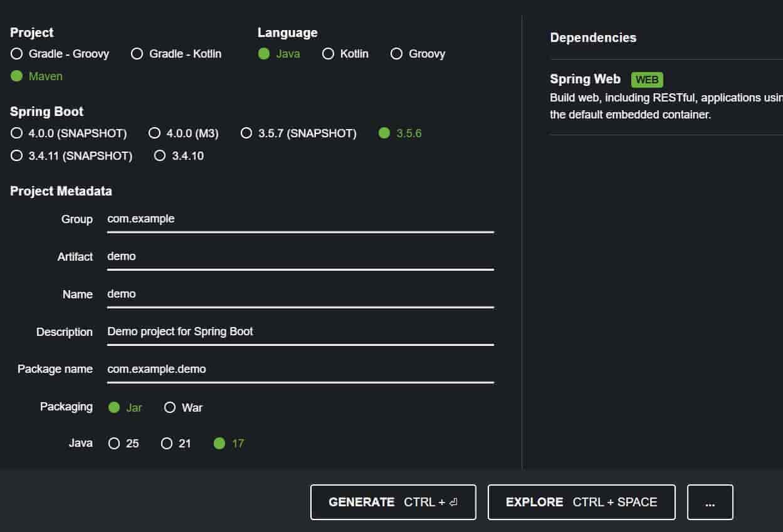The width and height of the screenshot is (783, 532).
Task: Set Java version to 21
Action: [167, 444]
